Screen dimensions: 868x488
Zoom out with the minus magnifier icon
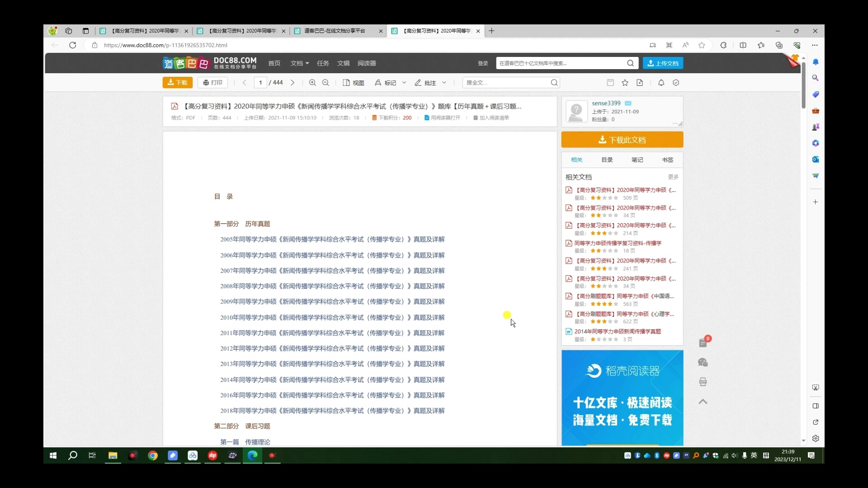coord(325,83)
